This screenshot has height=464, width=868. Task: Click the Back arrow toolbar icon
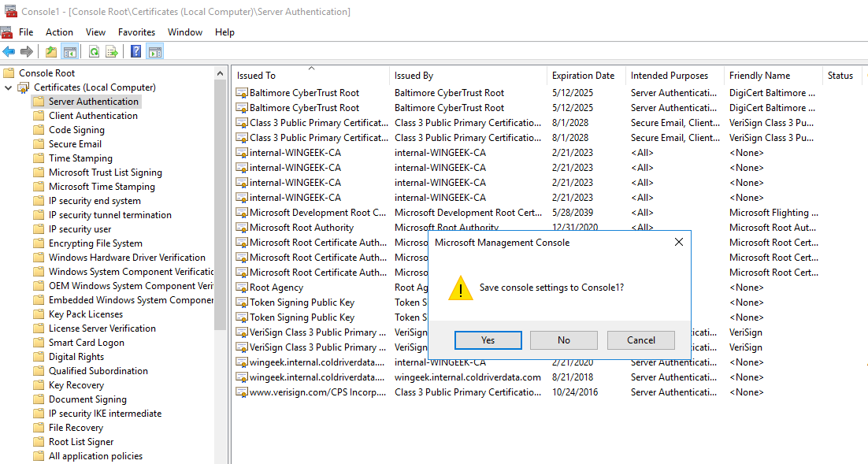(x=9, y=52)
